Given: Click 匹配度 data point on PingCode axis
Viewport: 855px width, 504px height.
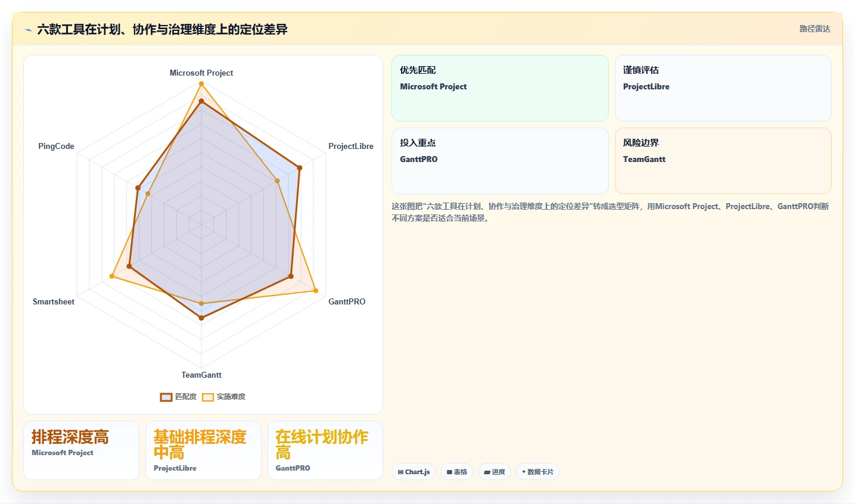Looking at the screenshot, I should click(x=138, y=188).
